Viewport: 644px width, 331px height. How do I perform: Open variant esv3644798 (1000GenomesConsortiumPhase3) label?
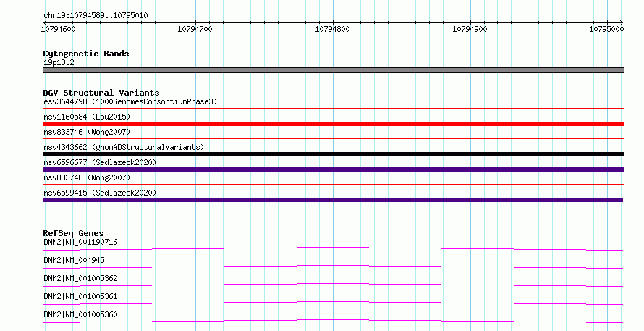pos(130,101)
